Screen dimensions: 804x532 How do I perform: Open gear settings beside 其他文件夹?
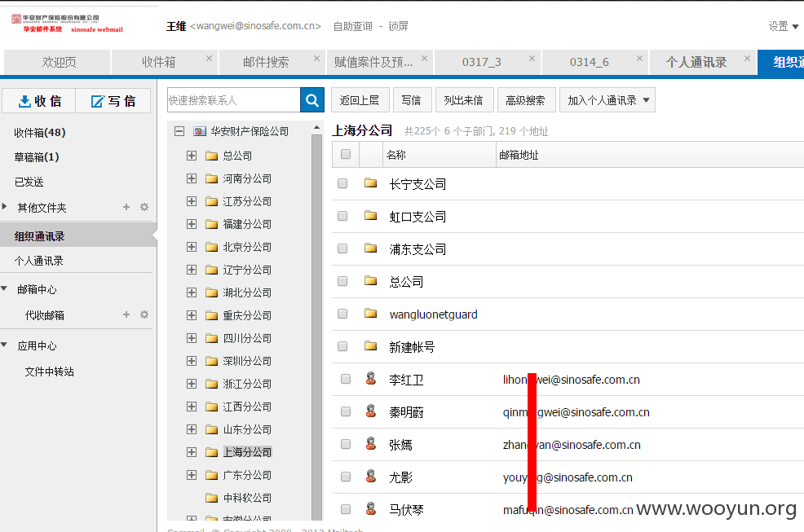(144, 207)
